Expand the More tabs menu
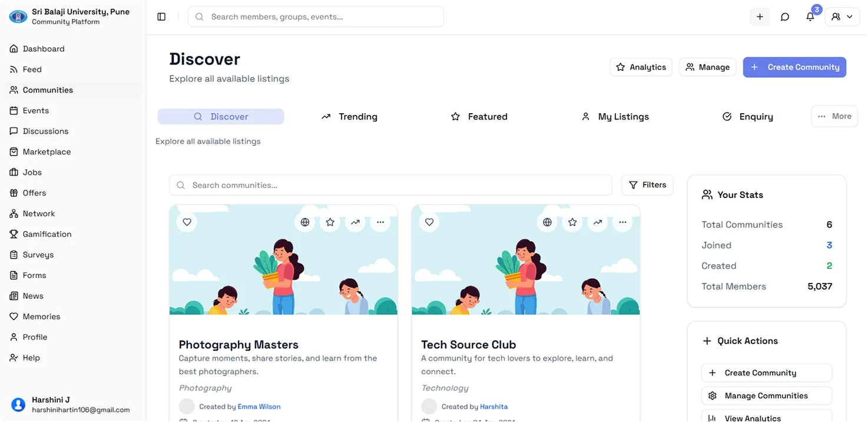The image size is (868, 422). pyautogui.click(x=834, y=116)
